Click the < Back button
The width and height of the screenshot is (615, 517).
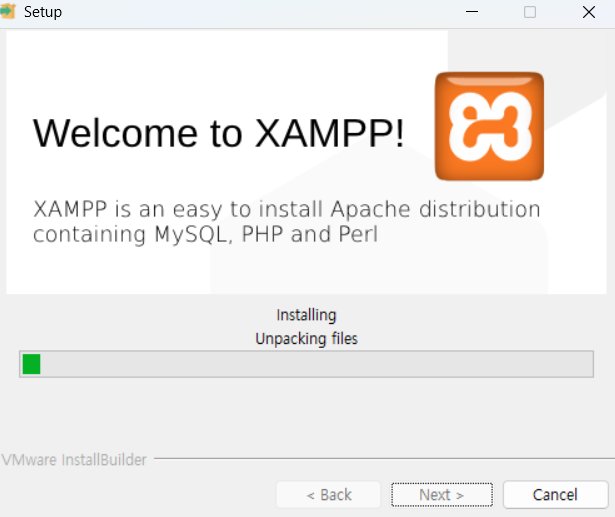point(329,495)
